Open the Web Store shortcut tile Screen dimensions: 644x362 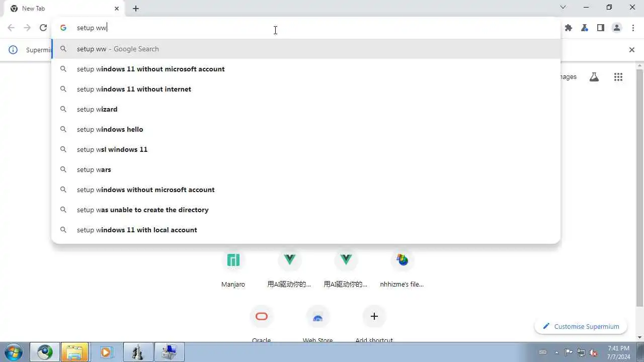pyautogui.click(x=317, y=324)
